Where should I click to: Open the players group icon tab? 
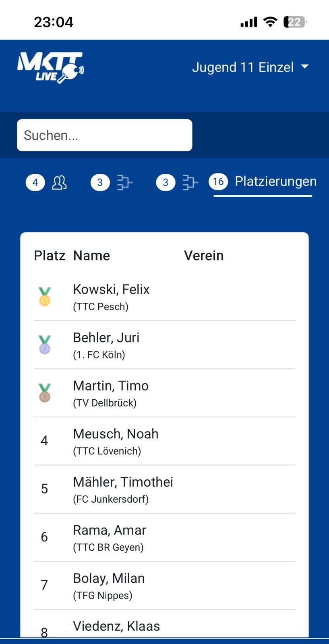point(59,182)
